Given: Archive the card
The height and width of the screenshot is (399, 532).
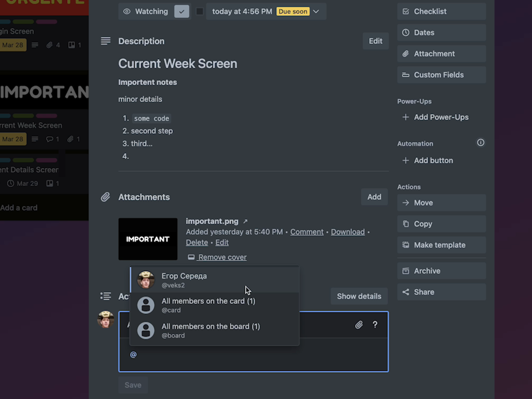Looking at the screenshot, I should (x=442, y=271).
